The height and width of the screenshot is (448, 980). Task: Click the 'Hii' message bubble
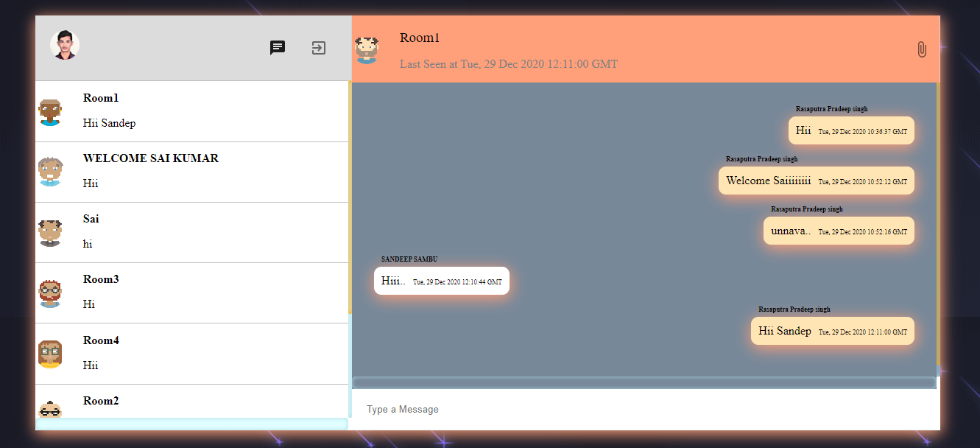tap(851, 130)
